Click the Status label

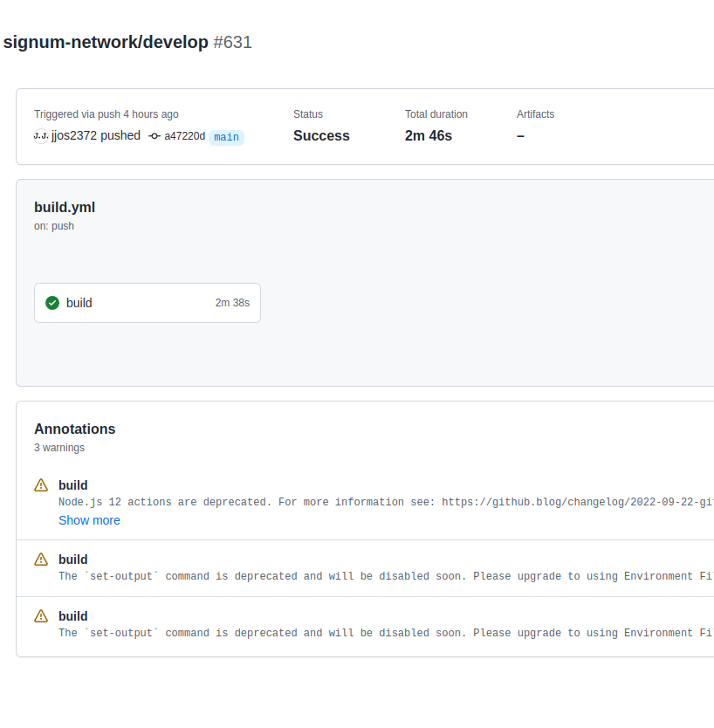point(308,114)
